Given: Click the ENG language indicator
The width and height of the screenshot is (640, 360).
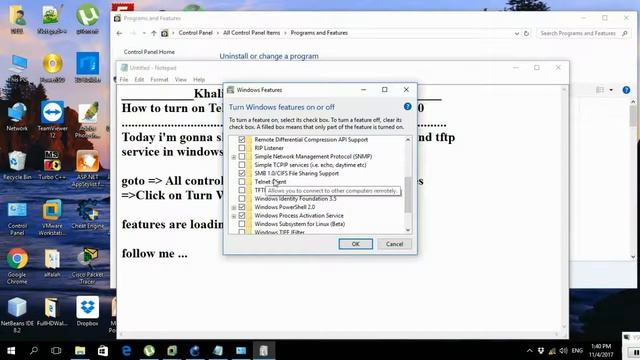Looking at the screenshot, I should click(x=577, y=351).
